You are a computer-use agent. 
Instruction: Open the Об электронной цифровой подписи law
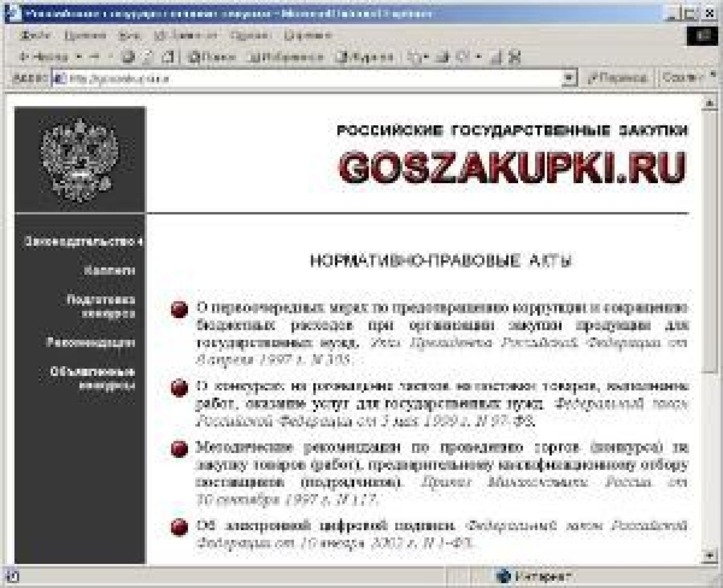tap(442, 534)
